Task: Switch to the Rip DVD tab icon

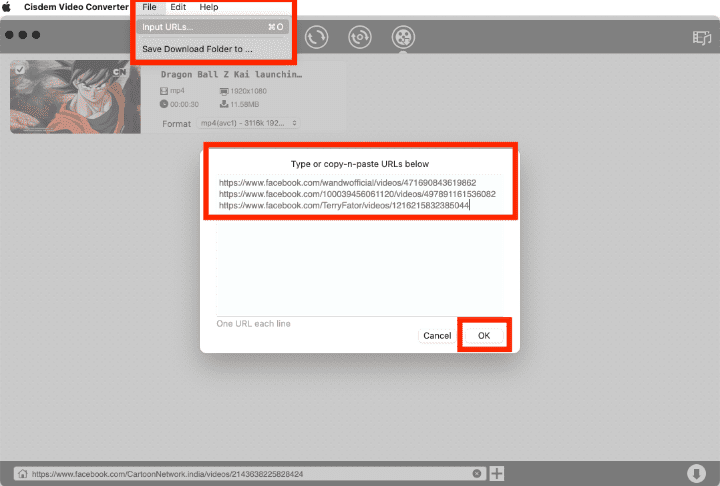Action: pyautogui.click(x=360, y=37)
